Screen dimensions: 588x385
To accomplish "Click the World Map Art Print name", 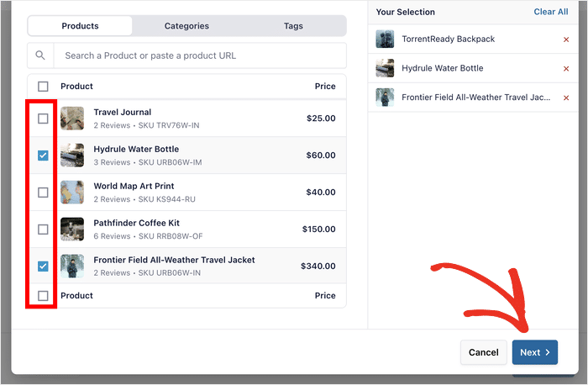I will (134, 186).
